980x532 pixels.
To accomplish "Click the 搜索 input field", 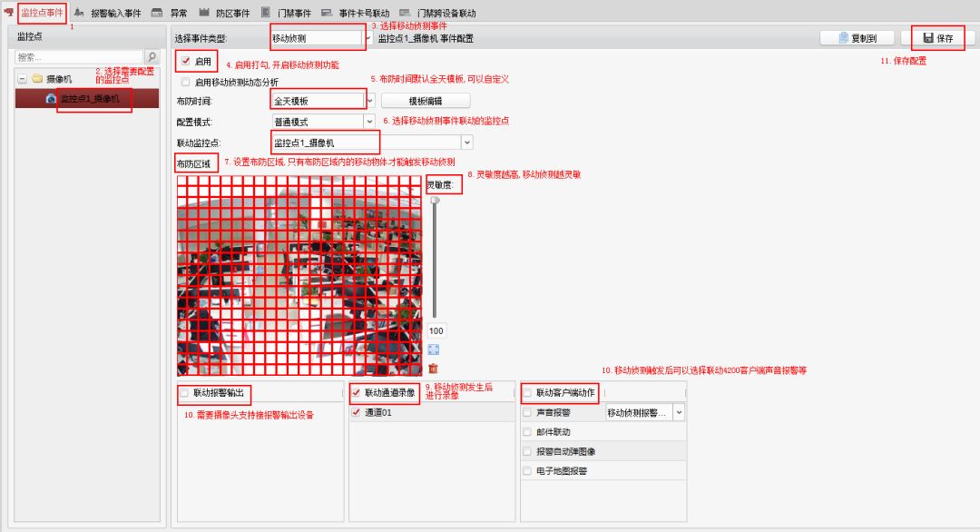I will coord(79,56).
